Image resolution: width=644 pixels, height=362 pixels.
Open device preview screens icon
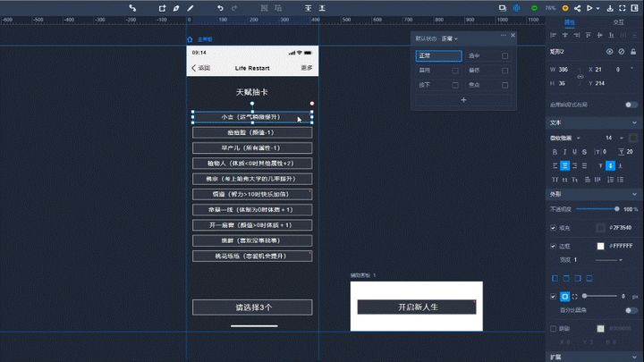pyautogui.click(x=503, y=8)
